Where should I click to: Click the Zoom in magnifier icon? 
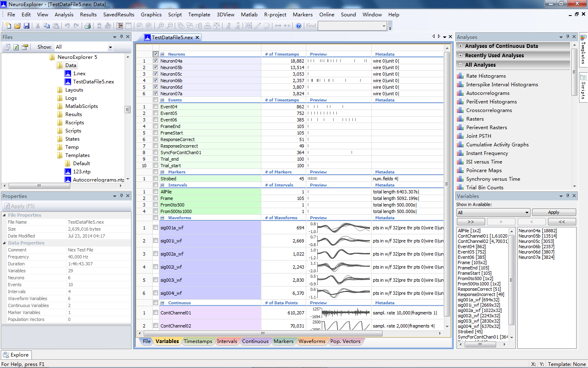[x=160, y=26]
